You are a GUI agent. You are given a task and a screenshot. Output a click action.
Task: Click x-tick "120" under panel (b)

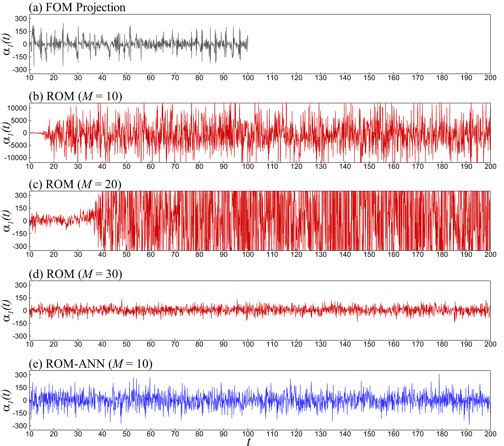click(x=296, y=166)
